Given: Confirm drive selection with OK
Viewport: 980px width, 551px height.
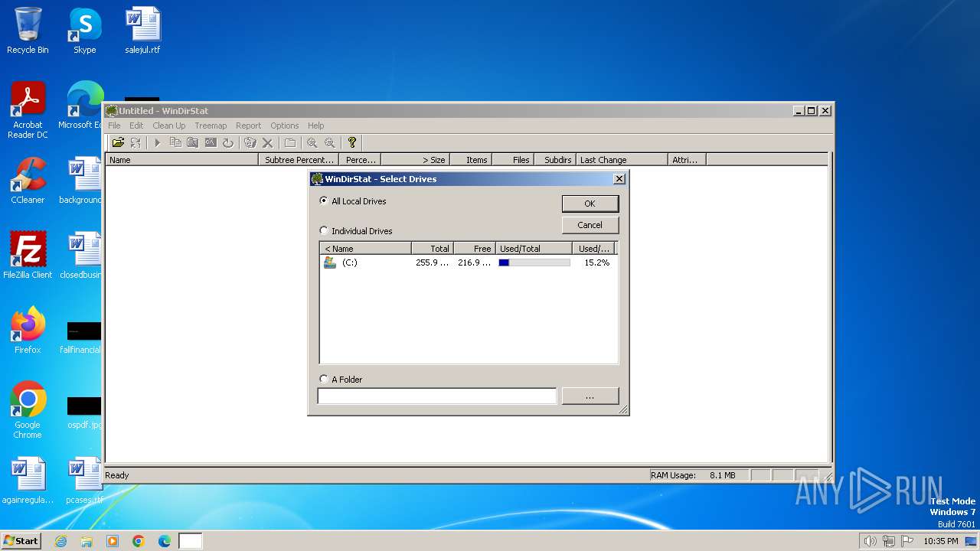Looking at the screenshot, I should coord(590,204).
